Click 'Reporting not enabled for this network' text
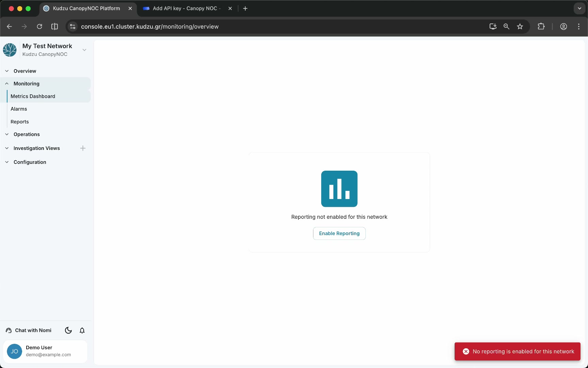The image size is (588, 368). [x=339, y=217]
